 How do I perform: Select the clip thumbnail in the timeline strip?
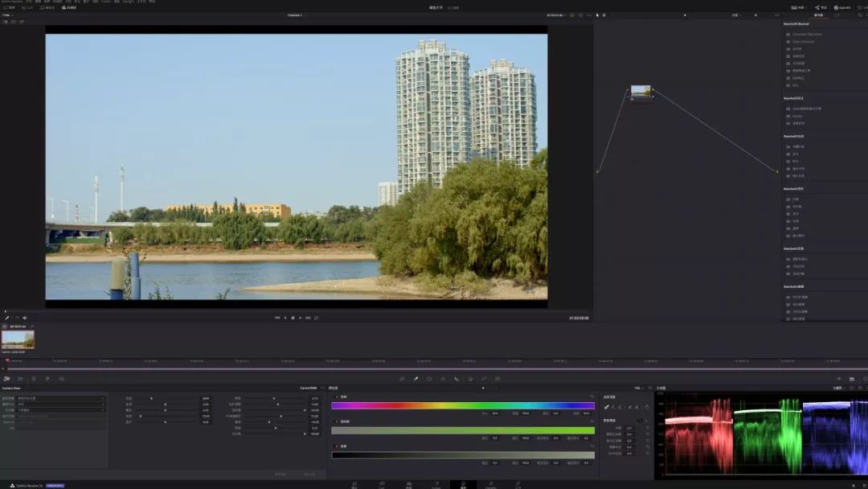[18, 339]
